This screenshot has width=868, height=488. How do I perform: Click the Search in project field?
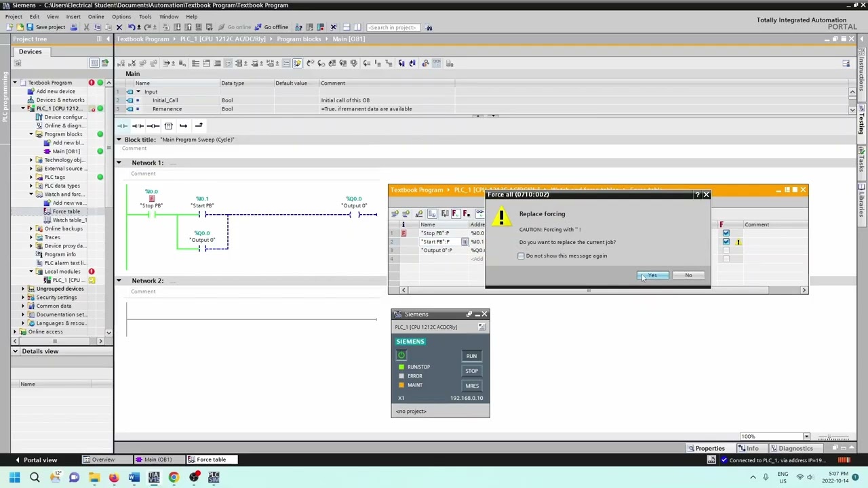pyautogui.click(x=393, y=27)
